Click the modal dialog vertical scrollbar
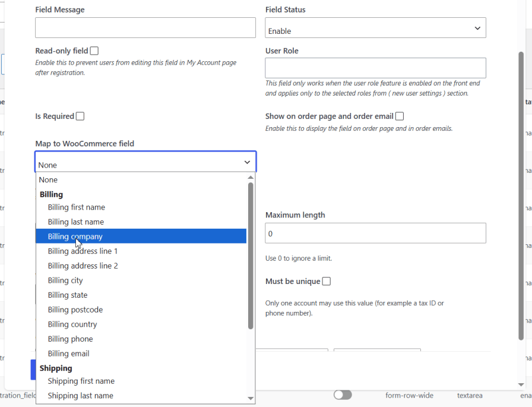This screenshot has height=407, width=532. point(521,196)
